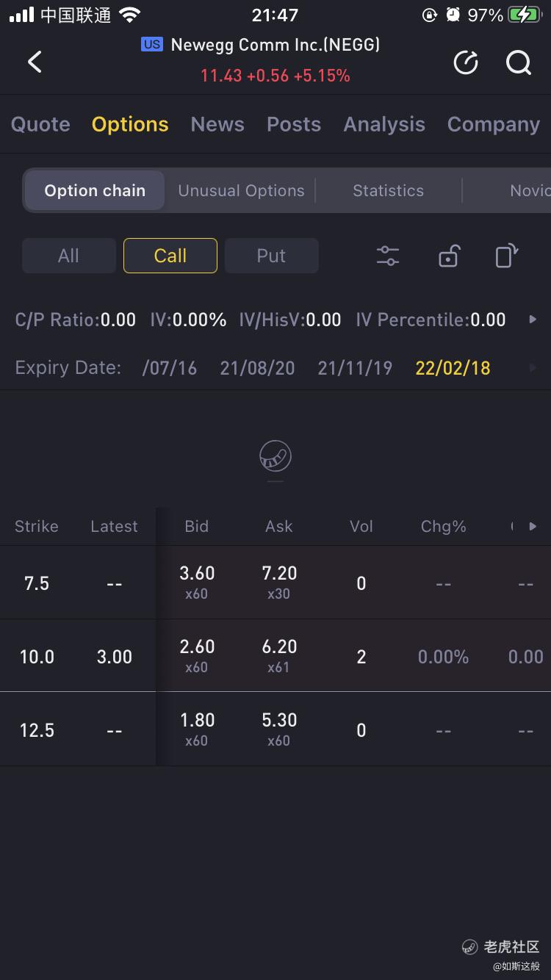Switch to the News tab
Screen dimensions: 551x980
(217, 124)
